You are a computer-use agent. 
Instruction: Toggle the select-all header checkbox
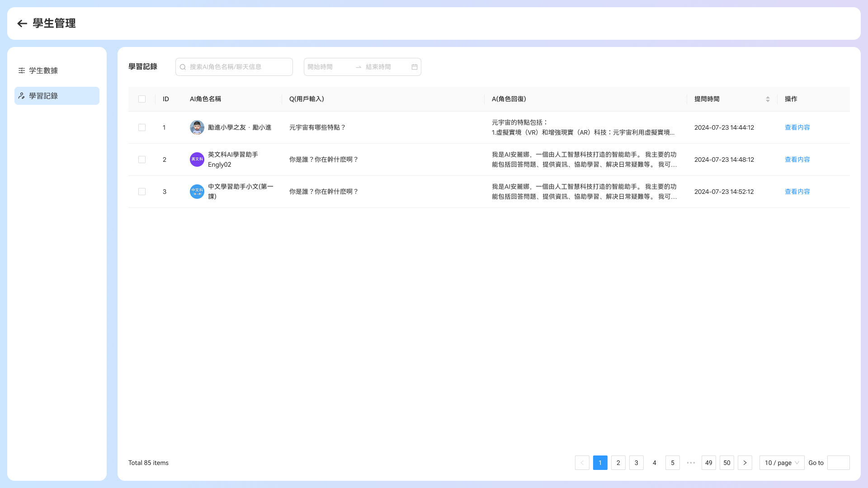[x=142, y=99]
